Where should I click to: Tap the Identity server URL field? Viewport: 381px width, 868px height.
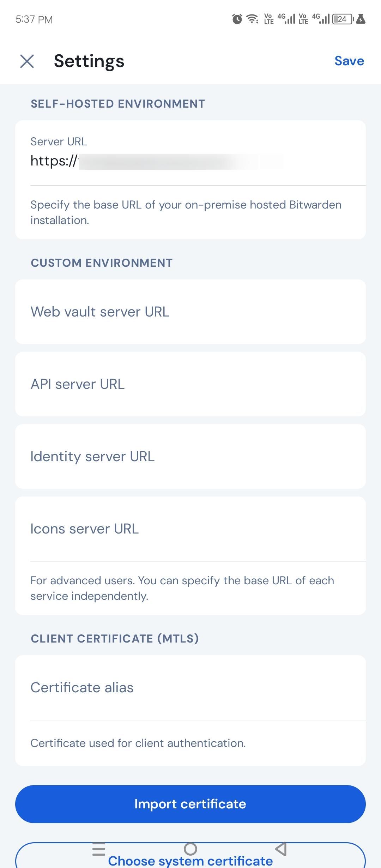coord(190,457)
